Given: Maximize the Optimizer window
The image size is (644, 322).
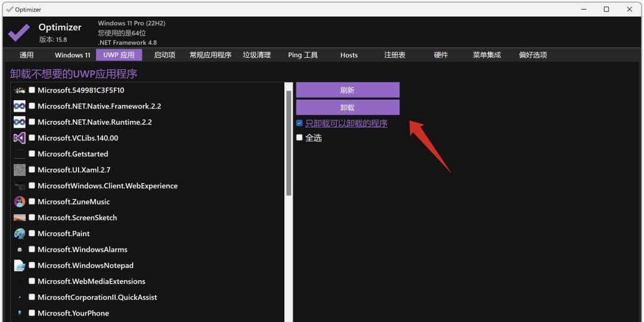Looking at the screenshot, I should click(x=606, y=9).
